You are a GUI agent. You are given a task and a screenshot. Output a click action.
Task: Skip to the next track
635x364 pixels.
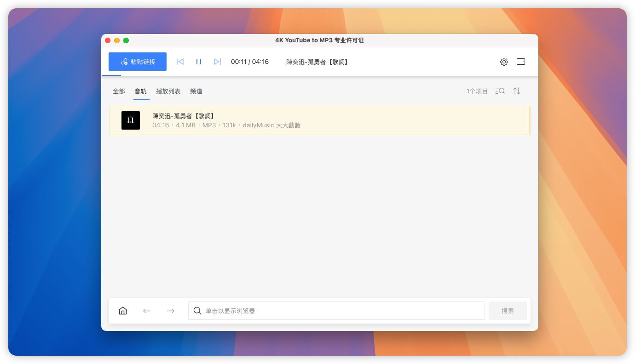coord(218,62)
